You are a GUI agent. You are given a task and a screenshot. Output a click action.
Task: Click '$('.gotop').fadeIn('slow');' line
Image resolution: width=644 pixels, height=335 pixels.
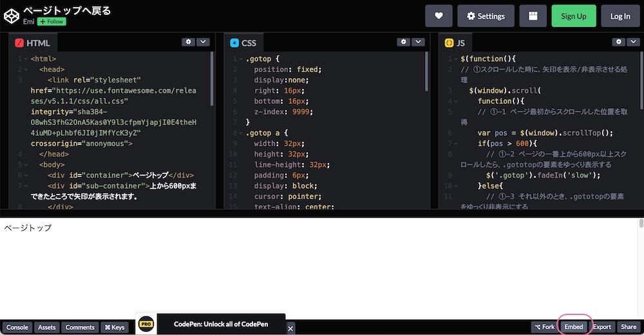pyautogui.click(x=543, y=175)
